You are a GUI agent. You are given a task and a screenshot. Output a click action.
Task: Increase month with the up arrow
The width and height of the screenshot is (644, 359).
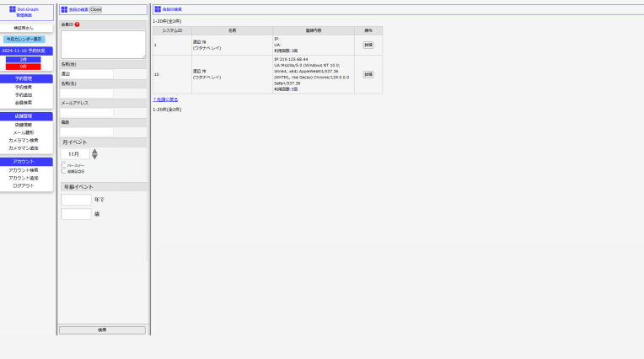click(x=94, y=152)
